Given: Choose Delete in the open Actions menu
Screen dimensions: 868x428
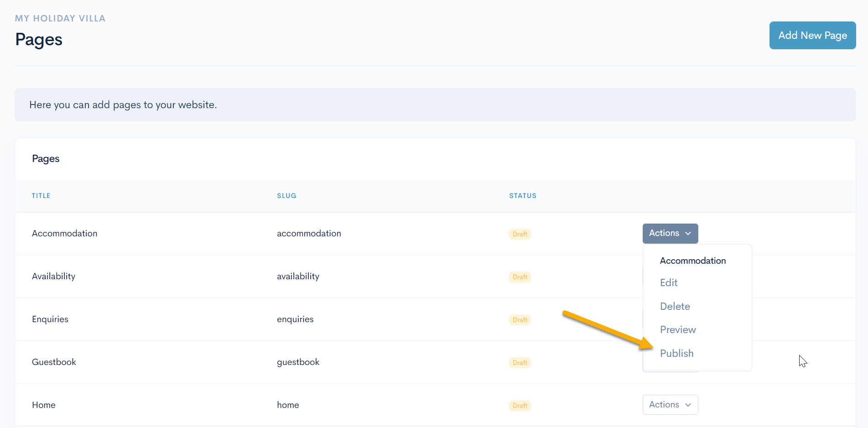Looking at the screenshot, I should [675, 306].
